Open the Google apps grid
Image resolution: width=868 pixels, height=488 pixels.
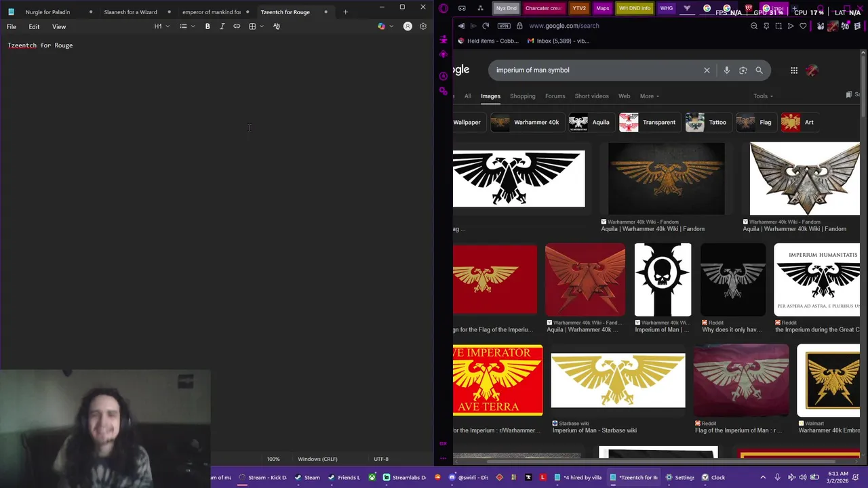click(x=794, y=70)
